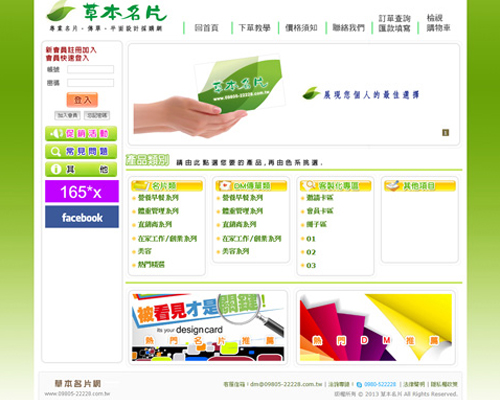This screenshot has height=400, width=500.
Task: Open the 其他 info banner
Action: pyautogui.click(x=81, y=169)
